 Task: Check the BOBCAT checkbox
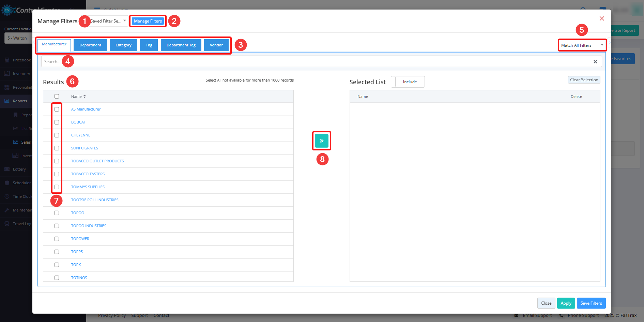click(57, 122)
